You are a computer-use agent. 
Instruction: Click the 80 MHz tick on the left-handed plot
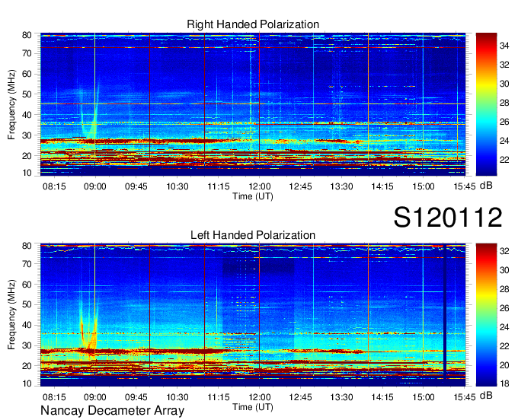[x=27, y=246]
